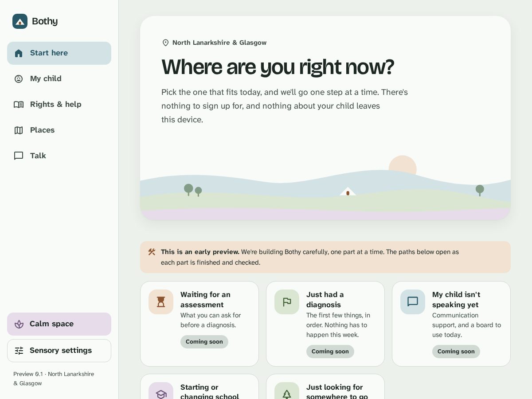Navigate to Places
Viewport: 532px width, 399px height.
point(59,130)
